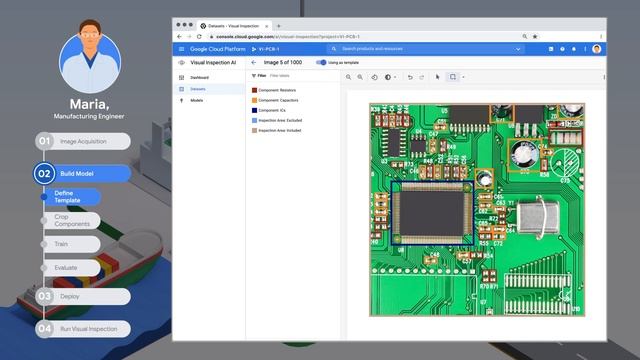Image resolution: width=640 pixels, height=360 pixels.
Task: Click the Visual Inspection AI eye icon
Action: [x=182, y=62]
